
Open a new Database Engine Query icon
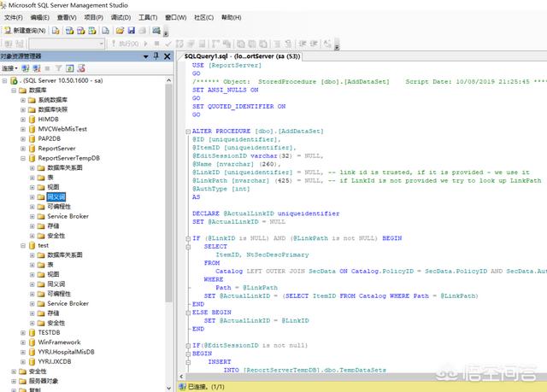pyautogui.click(x=56, y=31)
